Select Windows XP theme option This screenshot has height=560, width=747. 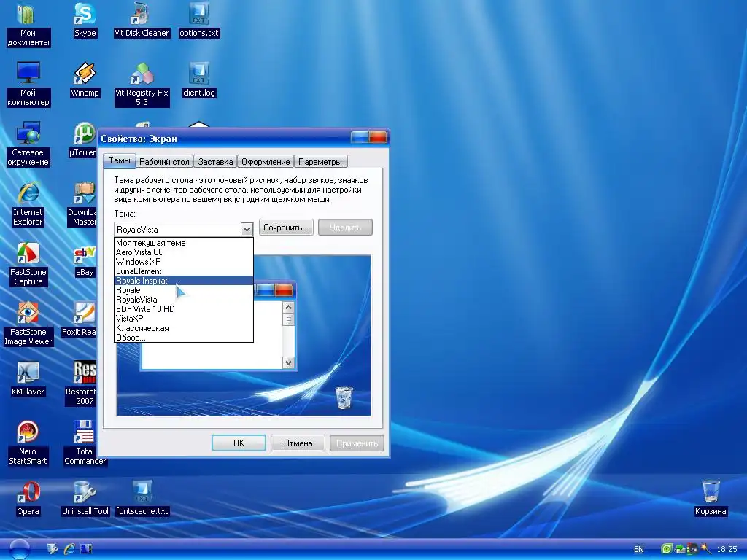pos(184,262)
